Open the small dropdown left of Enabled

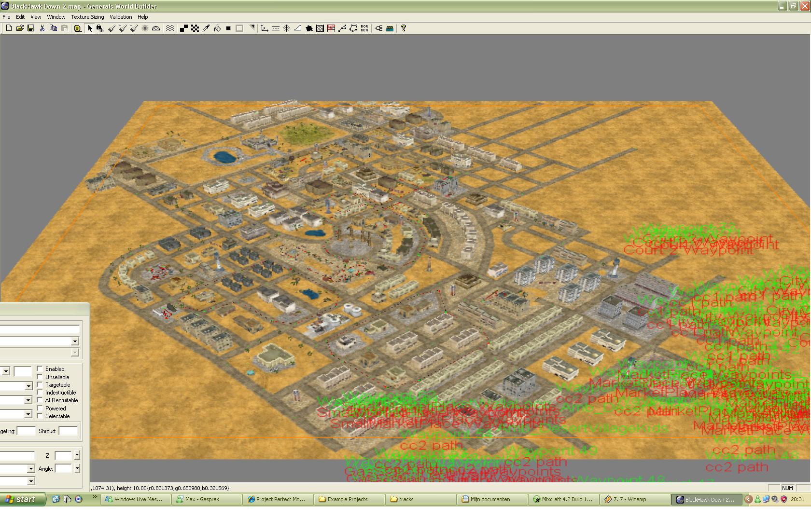point(6,371)
